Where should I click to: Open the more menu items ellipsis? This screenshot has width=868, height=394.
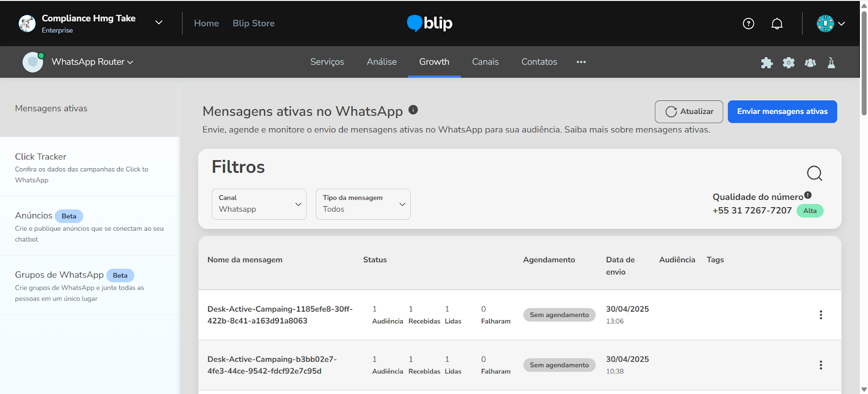tap(581, 62)
